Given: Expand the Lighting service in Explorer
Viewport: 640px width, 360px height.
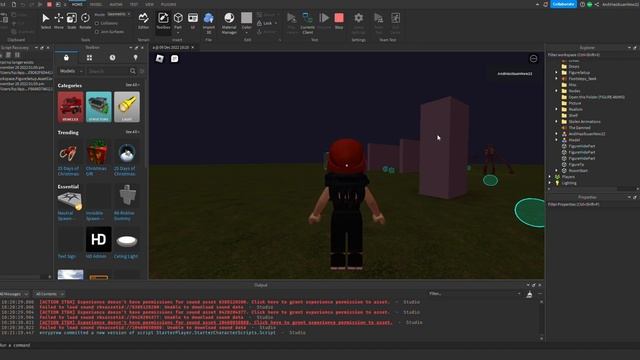Looking at the screenshot, I should 550,183.
